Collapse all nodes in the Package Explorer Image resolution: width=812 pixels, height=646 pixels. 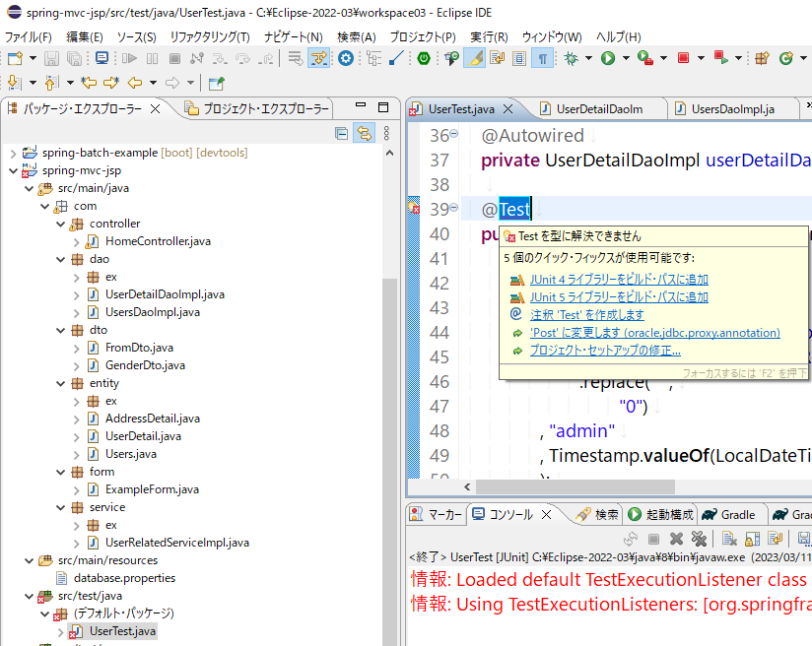[x=341, y=133]
